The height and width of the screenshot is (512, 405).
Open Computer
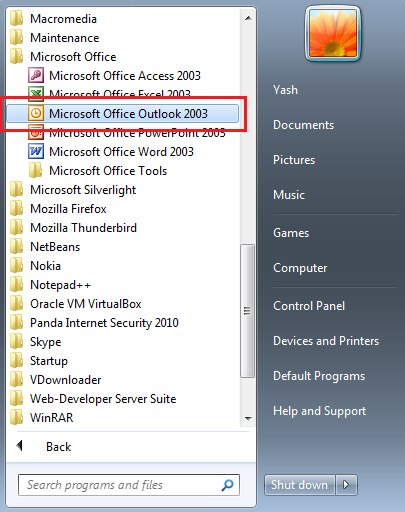tap(300, 268)
